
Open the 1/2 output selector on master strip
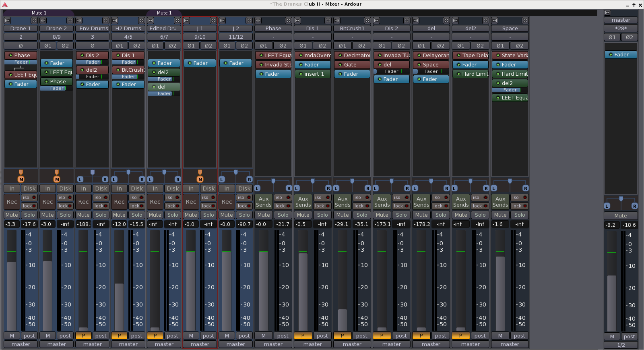pyautogui.click(x=621, y=345)
